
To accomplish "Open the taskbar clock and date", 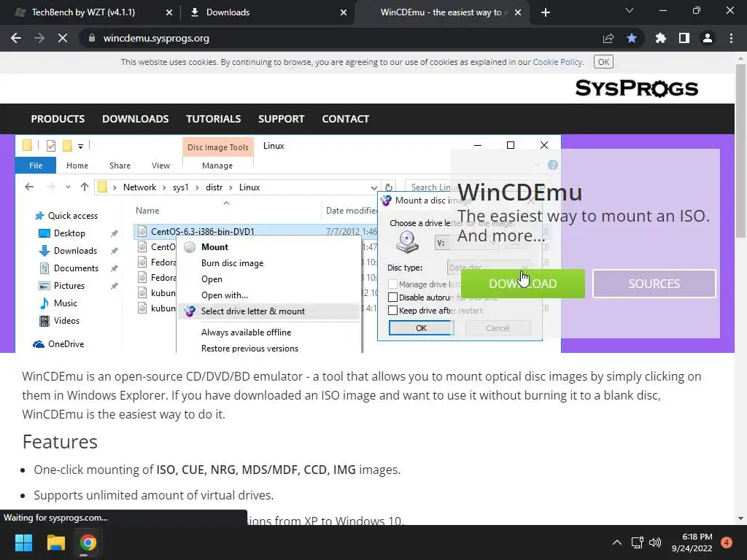I will (x=692, y=542).
